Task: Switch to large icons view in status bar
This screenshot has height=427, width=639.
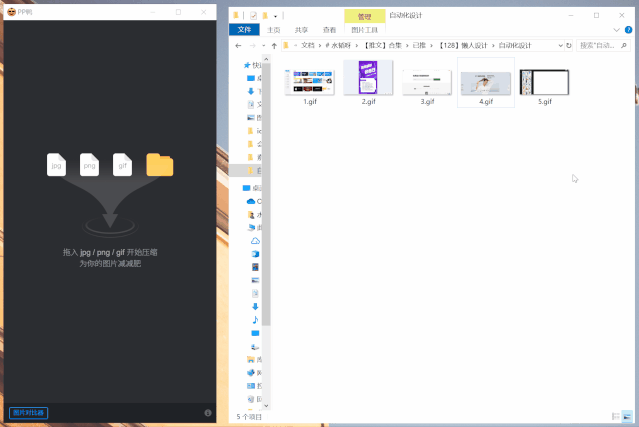Action: [x=626, y=416]
